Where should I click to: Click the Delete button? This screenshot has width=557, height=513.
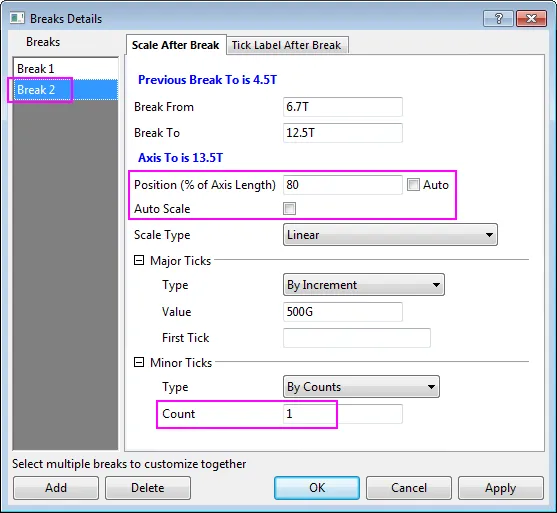[148, 488]
